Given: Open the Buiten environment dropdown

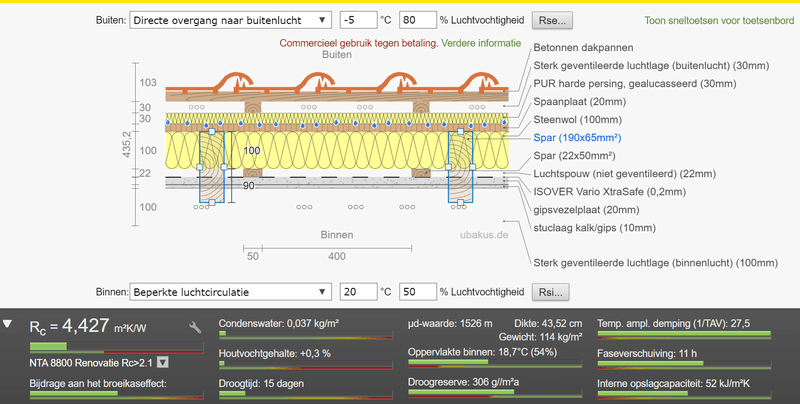Looking at the screenshot, I should [x=230, y=19].
